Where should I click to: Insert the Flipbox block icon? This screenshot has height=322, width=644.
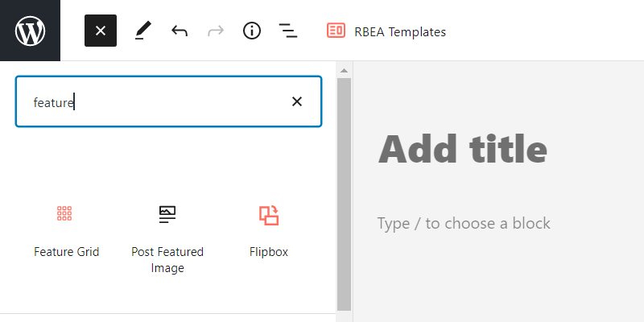coord(269,214)
